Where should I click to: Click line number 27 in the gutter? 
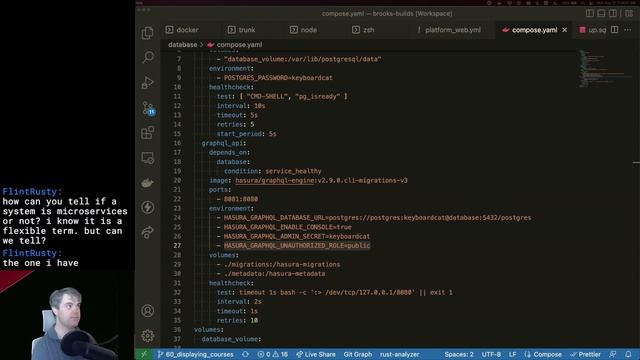[x=177, y=245]
